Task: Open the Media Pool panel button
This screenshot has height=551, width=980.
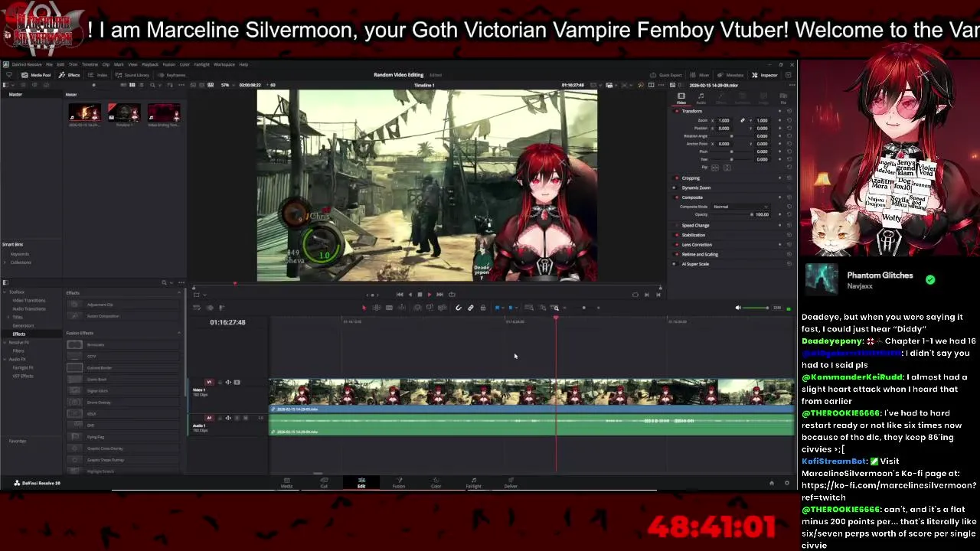Action: pos(37,75)
